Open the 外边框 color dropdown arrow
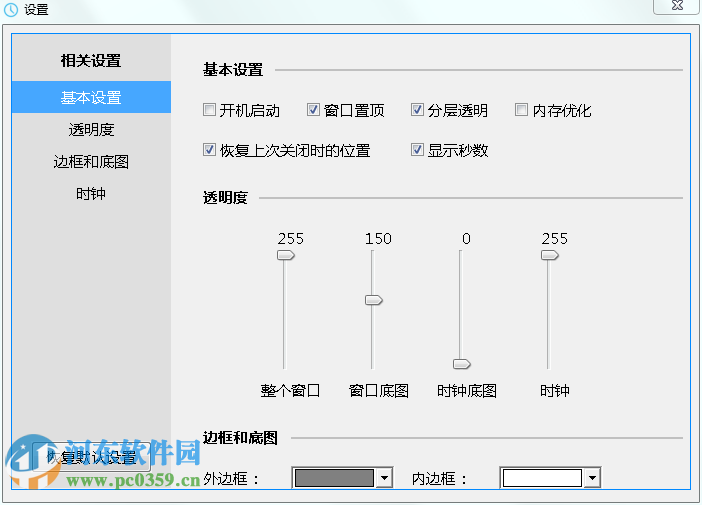702x505 pixels. click(x=384, y=478)
